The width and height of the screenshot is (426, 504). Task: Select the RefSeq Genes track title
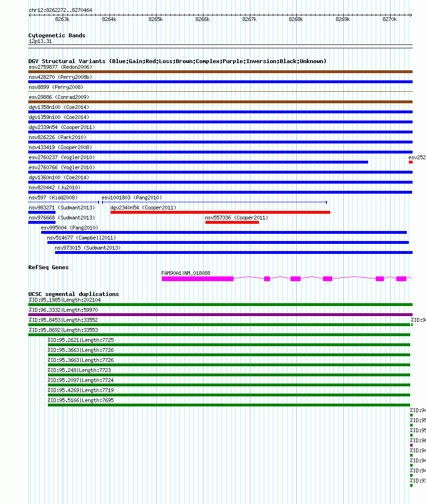point(49,267)
